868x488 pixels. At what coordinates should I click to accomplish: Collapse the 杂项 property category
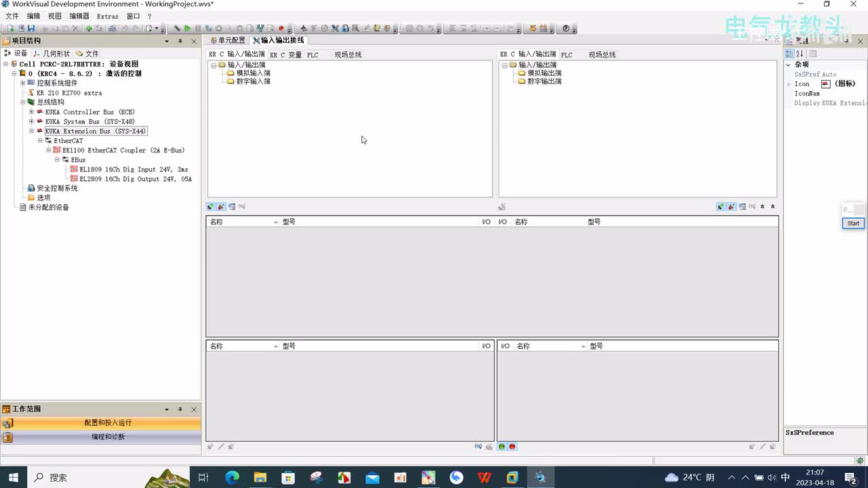(x=789, y=64)
